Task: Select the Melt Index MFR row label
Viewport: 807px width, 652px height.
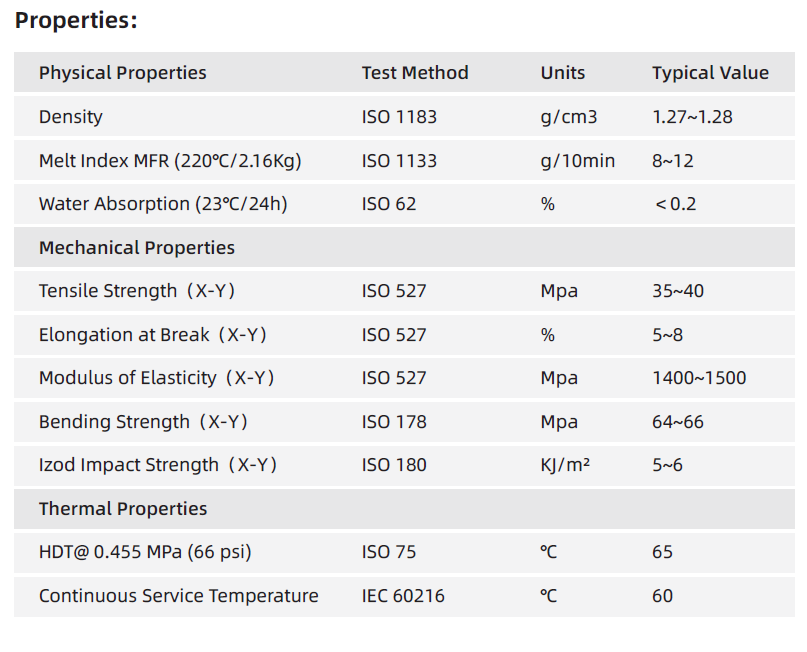Action: tap(170, 161)
